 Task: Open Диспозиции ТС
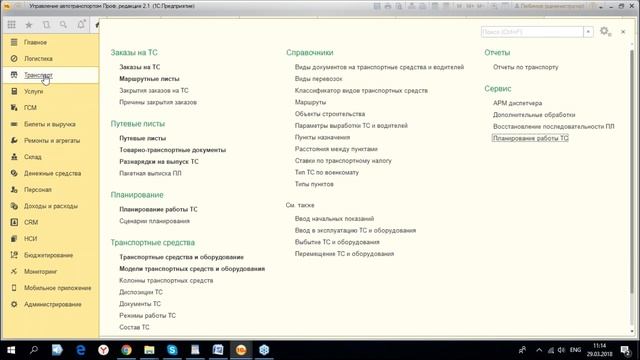[x=141, y=292]
